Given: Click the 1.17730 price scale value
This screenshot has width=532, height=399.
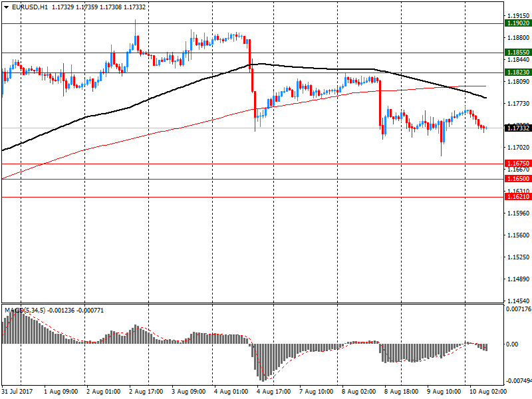Looking at the screenshot, I should coord(519,104).
